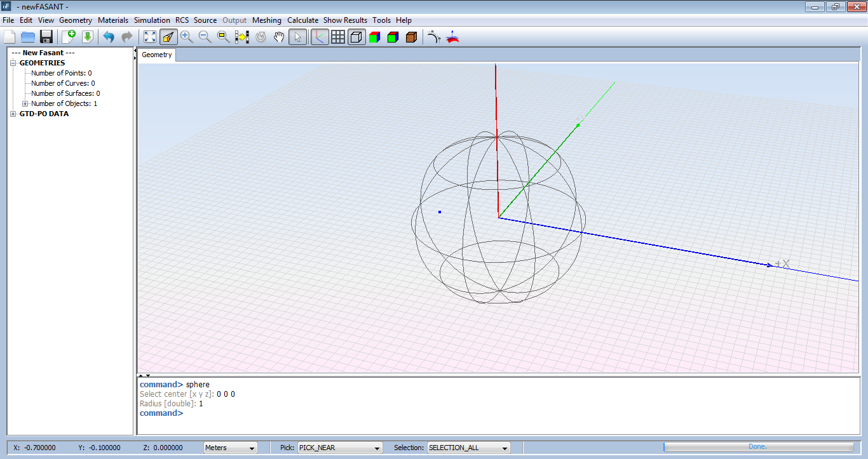Expand the GTD-PO DATA tree node

point(13,114)
